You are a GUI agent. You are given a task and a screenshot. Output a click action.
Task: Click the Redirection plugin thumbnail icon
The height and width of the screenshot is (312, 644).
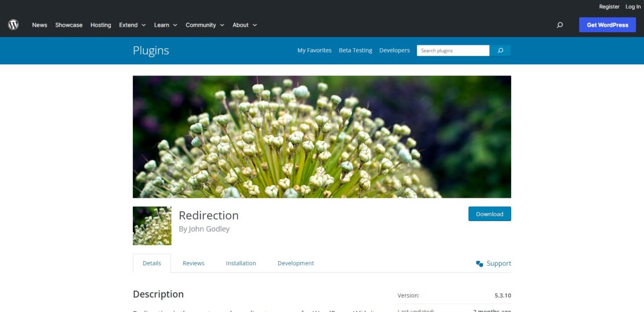click(x=152, y=226)
